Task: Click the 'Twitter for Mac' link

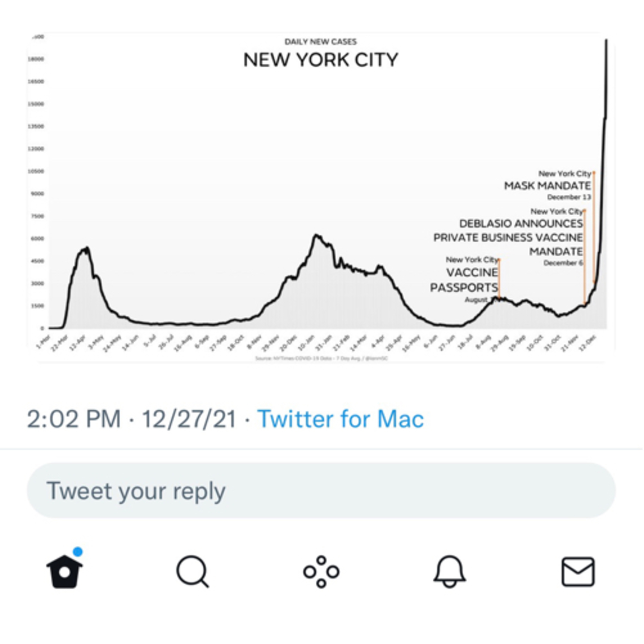Action: [x=340, y=419]
